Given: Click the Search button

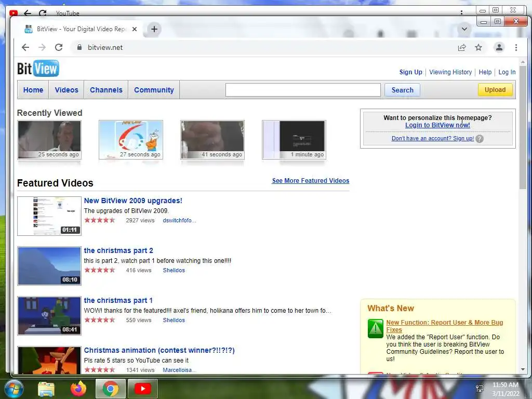Looking at the screenshot, I should pyautogui.click(x=403, y=90).
